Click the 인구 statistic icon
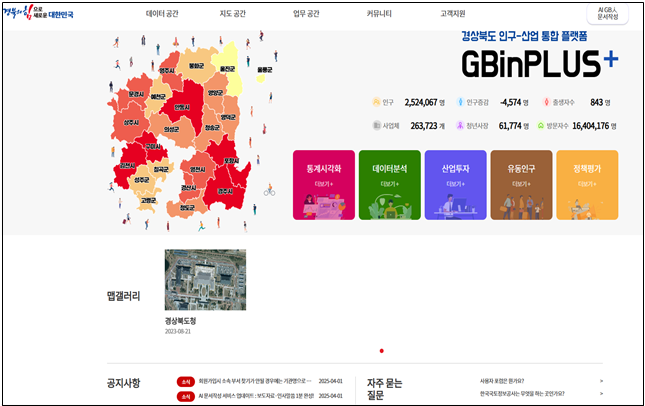This screenshot has width=645, height=406. pyautogui.click(x=377, y=102)
